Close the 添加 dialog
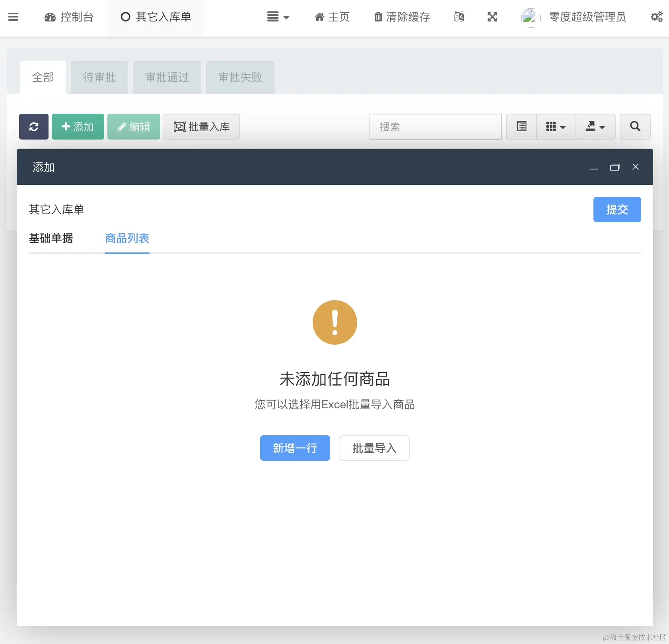This screenshot has width=669, height=644. (636, 167)
